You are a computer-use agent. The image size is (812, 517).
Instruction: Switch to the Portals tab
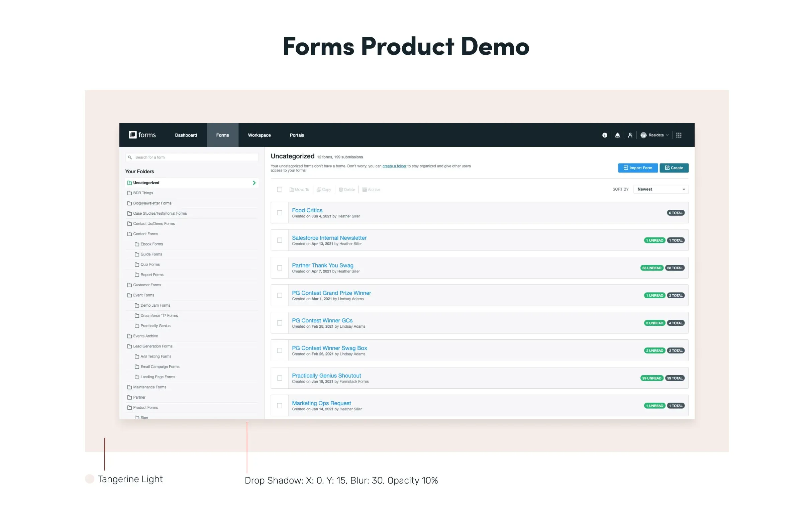[297, 135]
